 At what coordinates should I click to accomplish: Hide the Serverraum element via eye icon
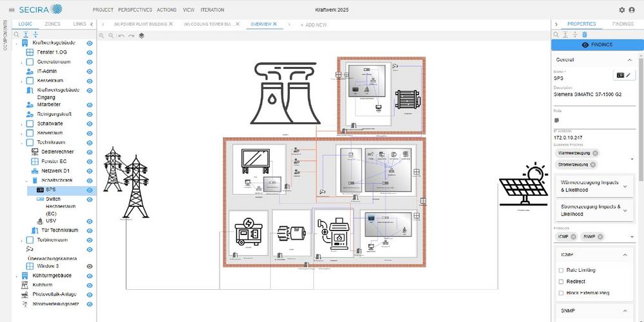point(90,133)
